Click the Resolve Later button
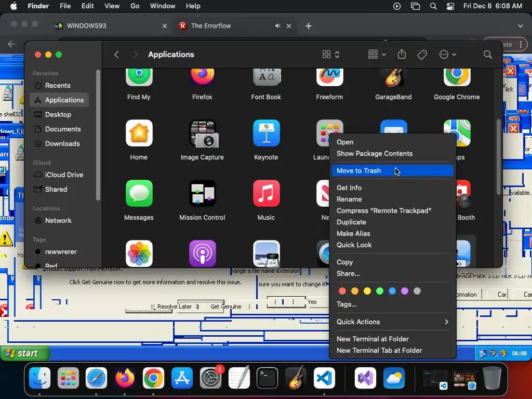Image resolution: width=532 pixels, height=399 pixels. (175, 307)
